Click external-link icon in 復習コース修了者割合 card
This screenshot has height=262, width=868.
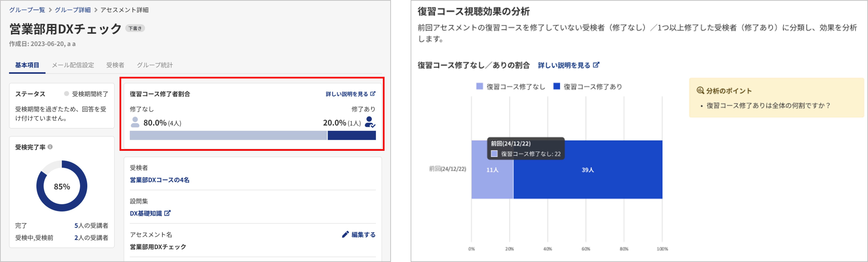coord(373,94)
